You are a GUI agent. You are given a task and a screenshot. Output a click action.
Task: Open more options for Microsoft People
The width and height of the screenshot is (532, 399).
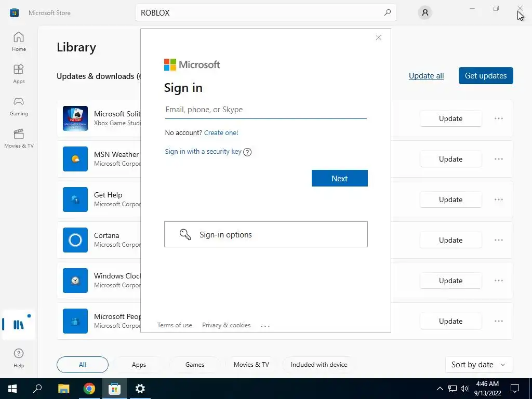pyautogui.click(x=498, y=321)
